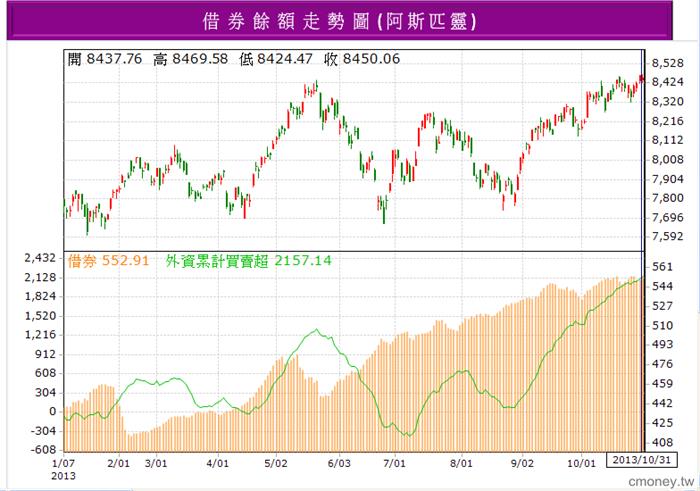
Task: Click the -608 left axis value
Action: point(43,449)
